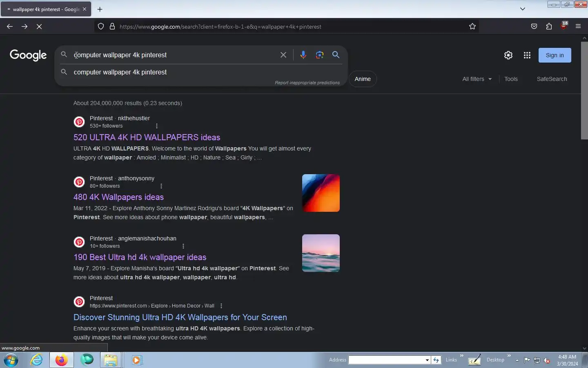588x368 pixels.
Task: Open Google quick settings gear
Action: point(508,55)
